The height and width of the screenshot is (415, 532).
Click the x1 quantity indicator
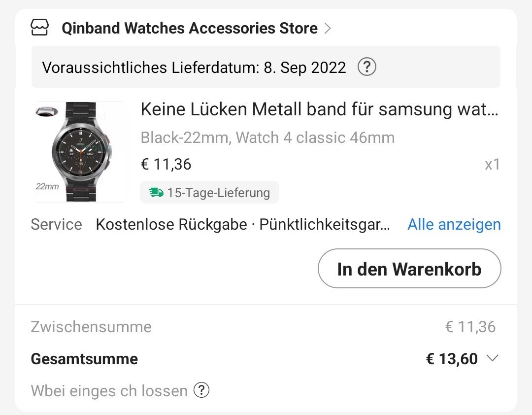pyautogui.click(x=492, y=165)
